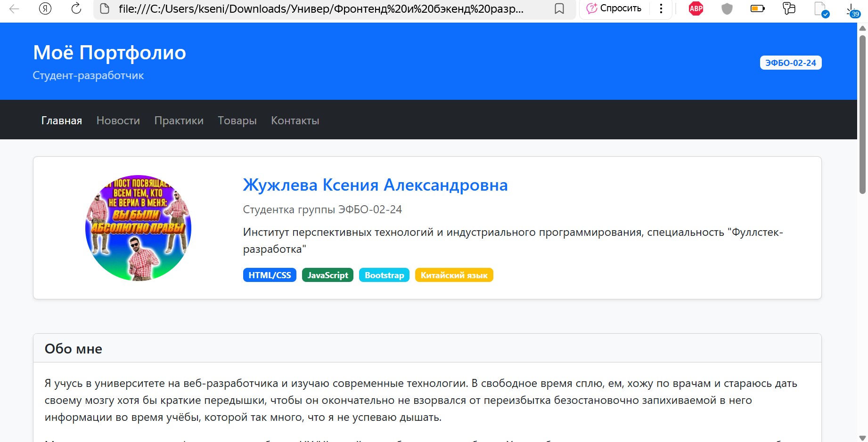The height and width of the screenshot is (442, 868).
Task: Click the Спросить assistant button
Action: point(614,9)
